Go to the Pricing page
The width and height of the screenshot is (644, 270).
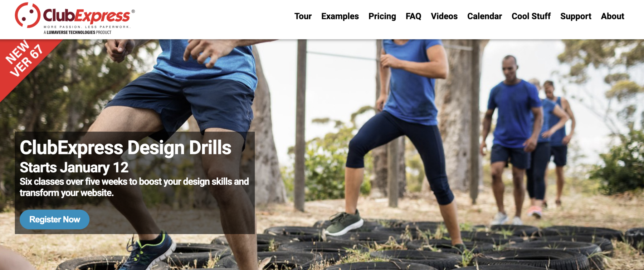coord(382,16)
